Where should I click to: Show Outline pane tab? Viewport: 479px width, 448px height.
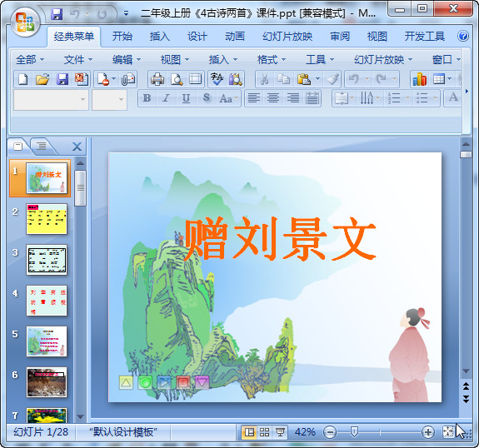(x=42, y=147)
